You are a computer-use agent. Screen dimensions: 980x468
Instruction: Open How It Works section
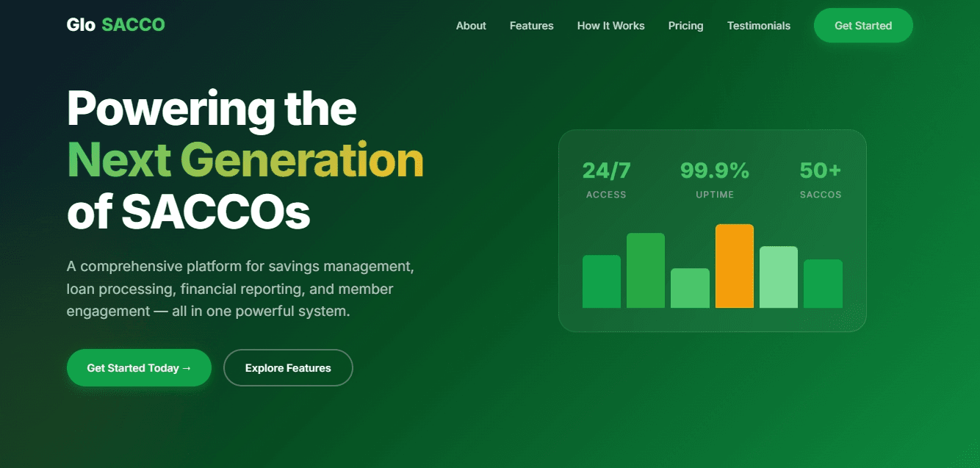pos(610,26)
